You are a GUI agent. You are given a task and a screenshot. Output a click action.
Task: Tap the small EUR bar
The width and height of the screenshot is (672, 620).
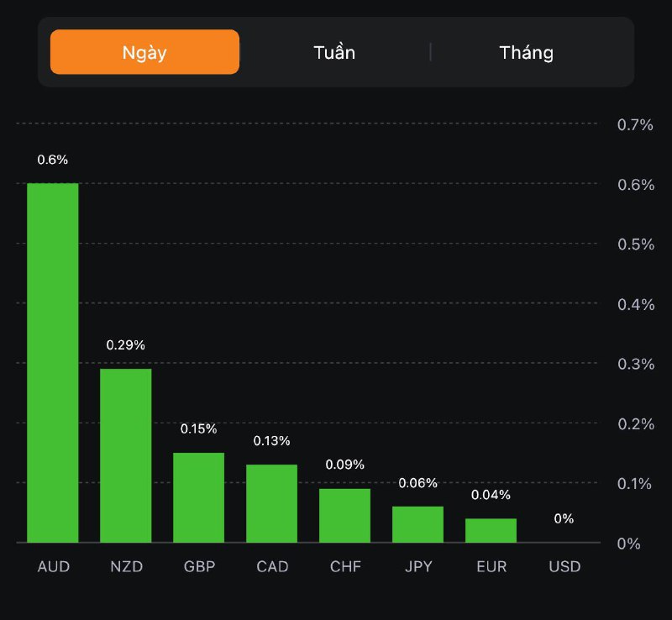click(x=491, y=530)
